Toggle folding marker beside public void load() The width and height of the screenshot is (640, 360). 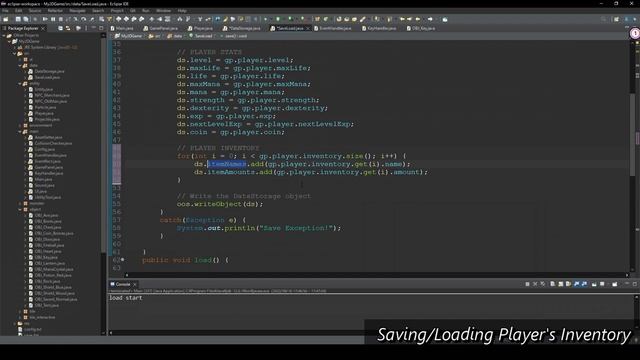[122, 260]
